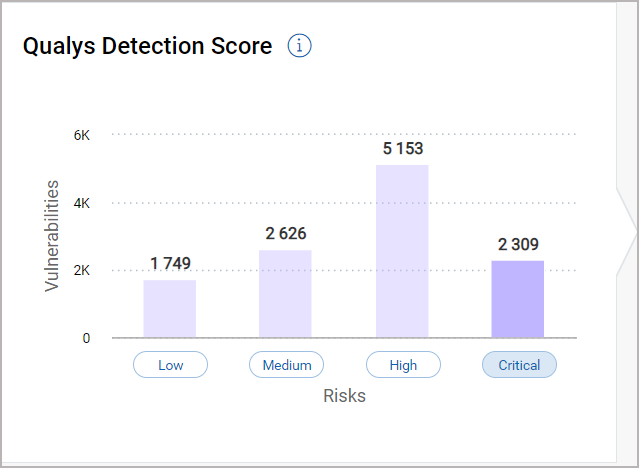The width and height of the screenshot is (639, 468).
Task: Click the 1 749 value label
Action: (170, 264)
